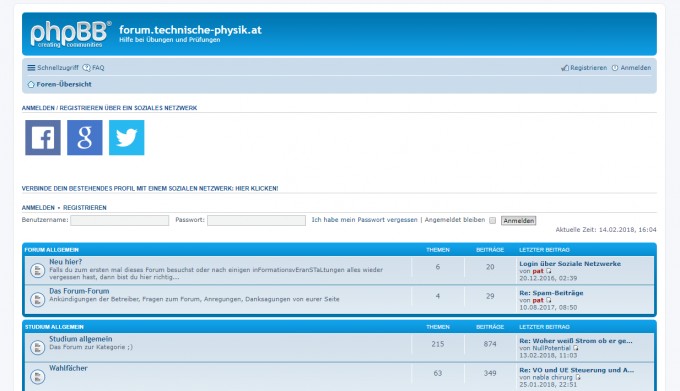This screenshot has height=391, width=680.
Task: Open user pat profile in Neu hier? row
Action: tap(538, 271)
